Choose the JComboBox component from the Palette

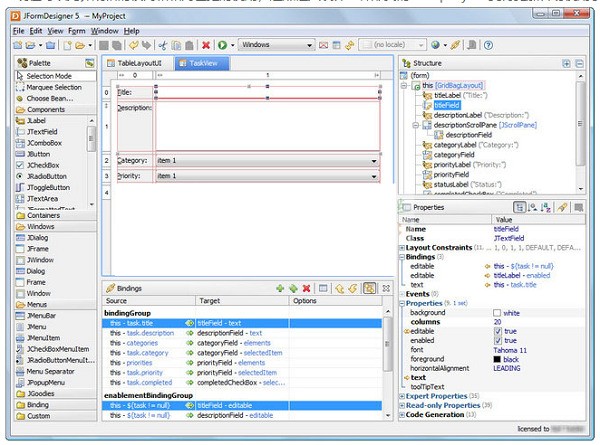tap(44, 145)
